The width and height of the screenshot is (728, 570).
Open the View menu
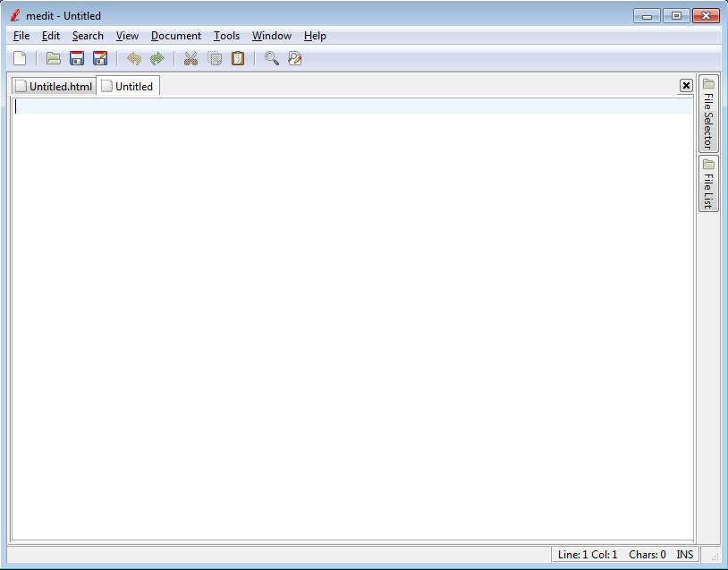pos(127,36)
